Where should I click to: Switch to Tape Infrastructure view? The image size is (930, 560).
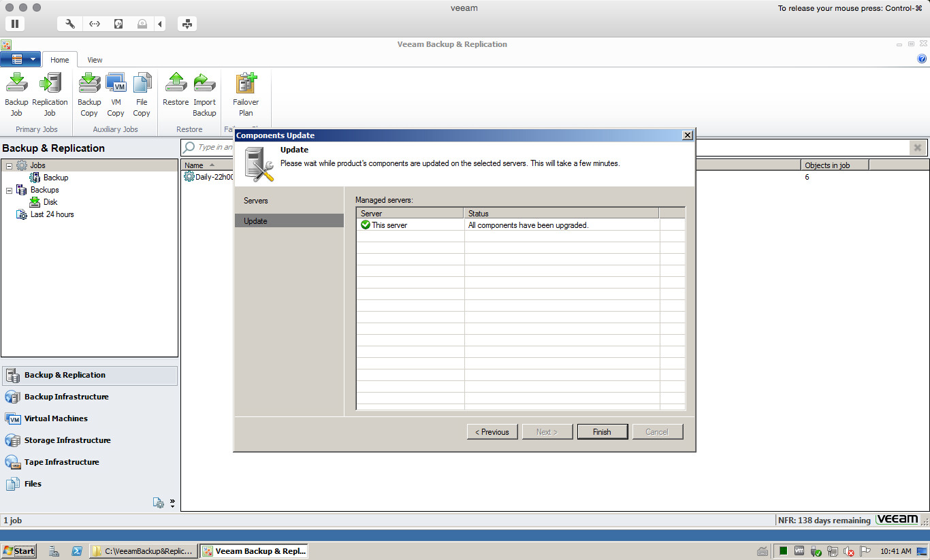pos(61,462)
